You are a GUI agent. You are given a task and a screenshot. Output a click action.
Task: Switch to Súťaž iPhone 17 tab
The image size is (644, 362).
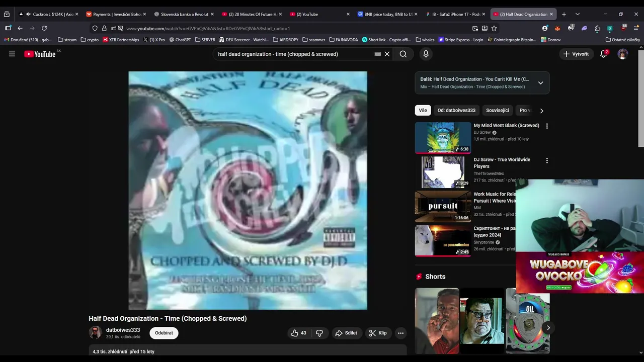(x=455, y=14)
